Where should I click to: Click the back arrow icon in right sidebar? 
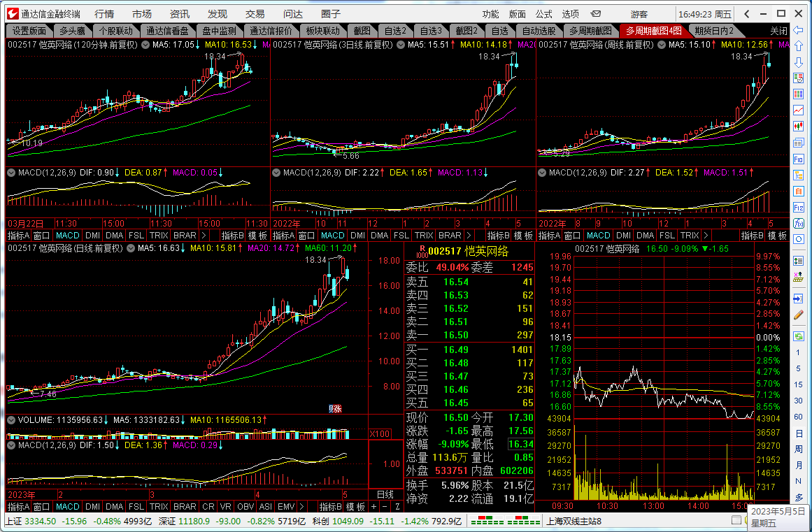[798, 30]
